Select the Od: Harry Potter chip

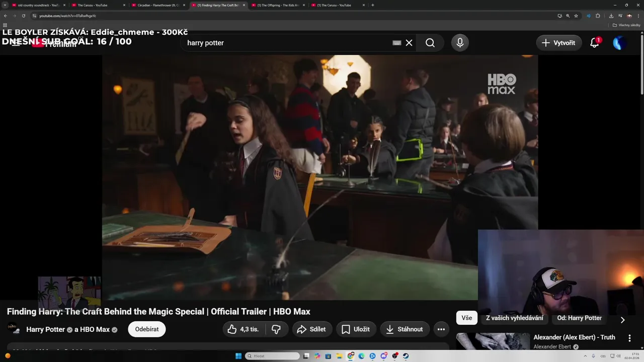click(x=579, y=318)
